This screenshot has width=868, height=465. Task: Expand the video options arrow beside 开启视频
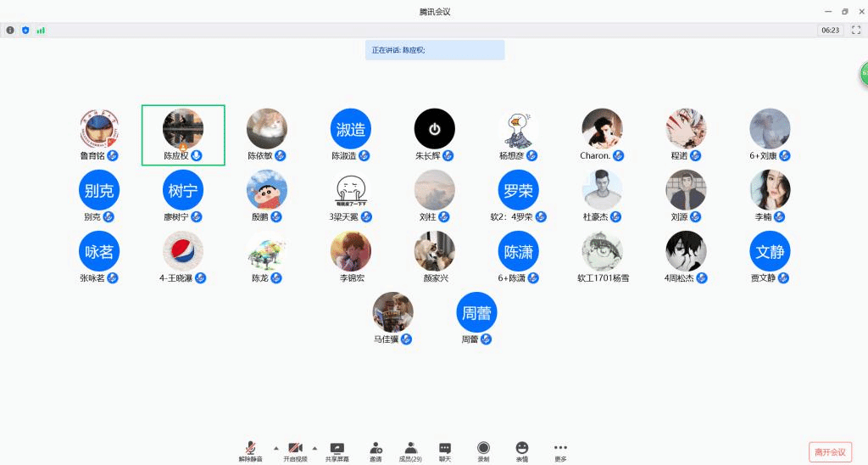pos(314,447)
